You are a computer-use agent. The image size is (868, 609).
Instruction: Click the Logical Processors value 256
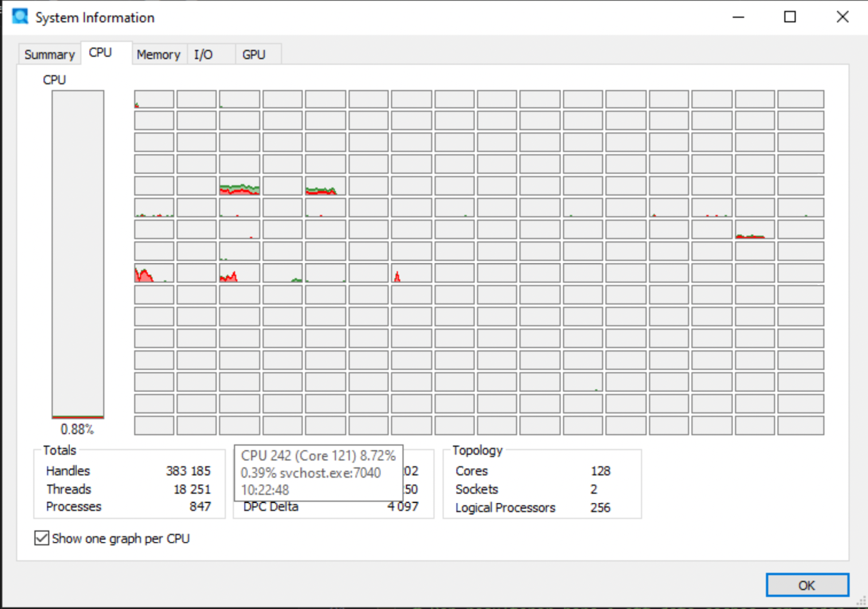coord(600,507)
